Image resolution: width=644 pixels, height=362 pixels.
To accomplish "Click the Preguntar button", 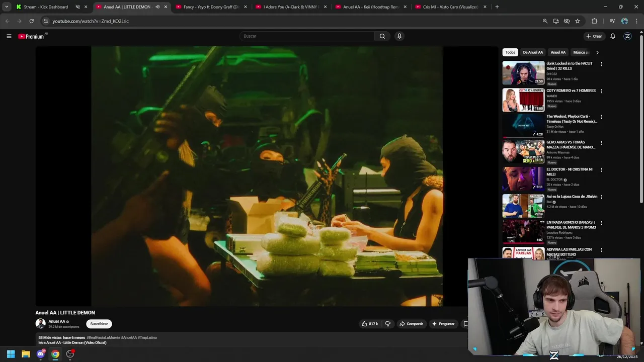I will [443, 324].
